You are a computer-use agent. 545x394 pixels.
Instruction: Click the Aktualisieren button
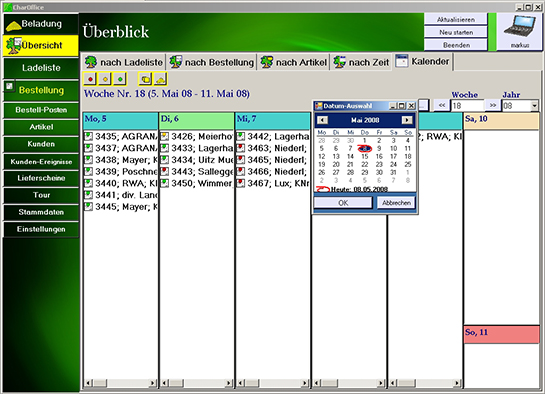click(455, 19)
